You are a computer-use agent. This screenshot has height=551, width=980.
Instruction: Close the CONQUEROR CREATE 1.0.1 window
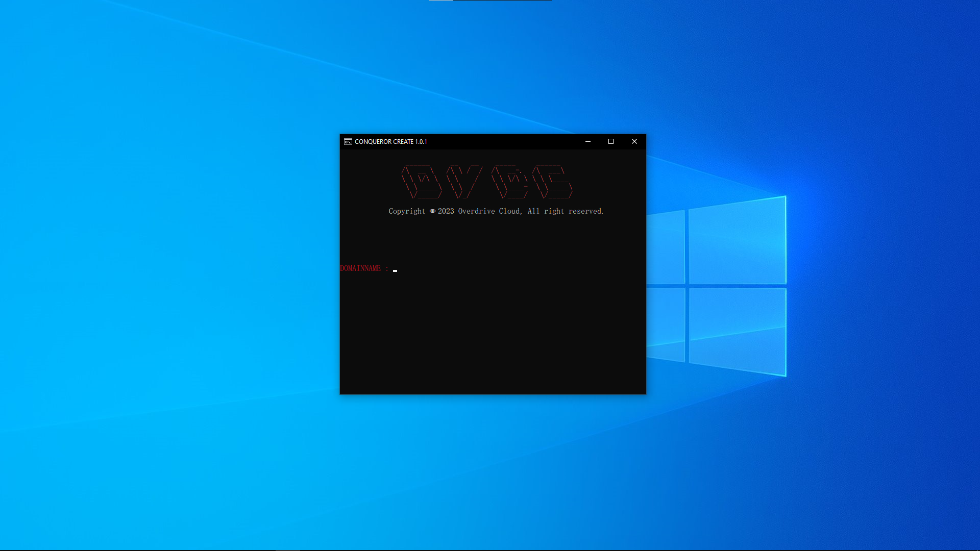pyautogui.click(x=634, y=141)
